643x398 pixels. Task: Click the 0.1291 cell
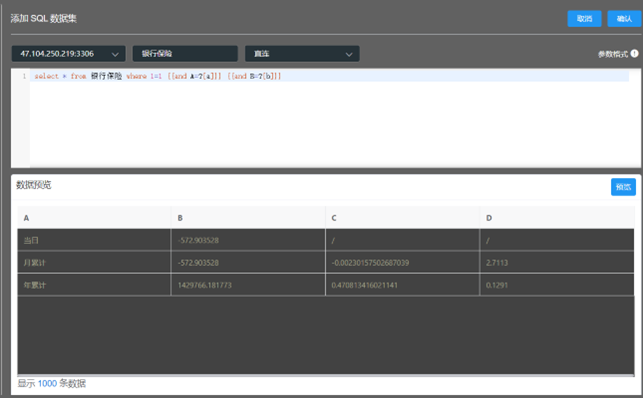coord(557,285)
